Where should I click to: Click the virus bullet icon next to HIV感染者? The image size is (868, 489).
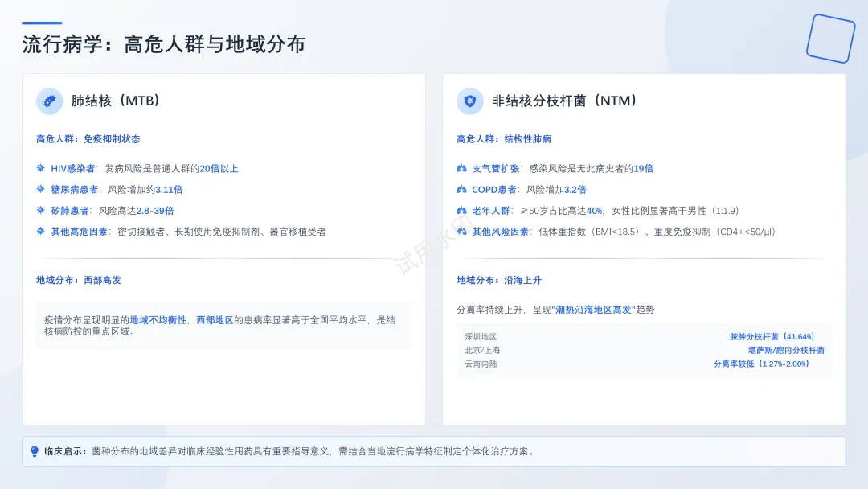click(40, 168)
